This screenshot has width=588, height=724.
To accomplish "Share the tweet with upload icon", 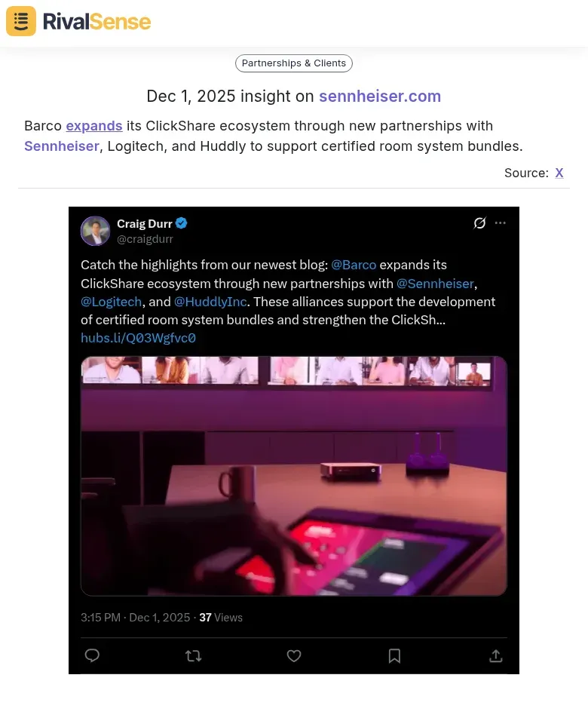I will (x=496, y=655).
